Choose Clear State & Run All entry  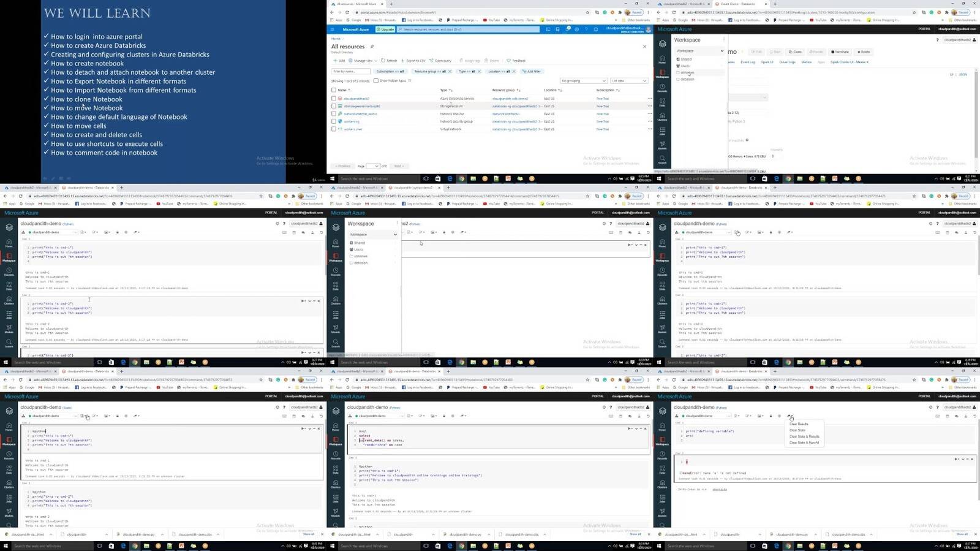click(804, 443)
